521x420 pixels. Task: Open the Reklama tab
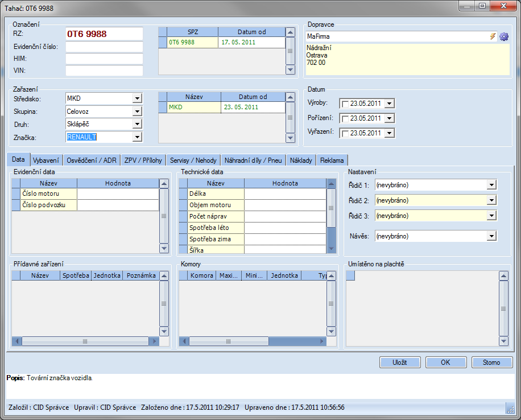332,160
